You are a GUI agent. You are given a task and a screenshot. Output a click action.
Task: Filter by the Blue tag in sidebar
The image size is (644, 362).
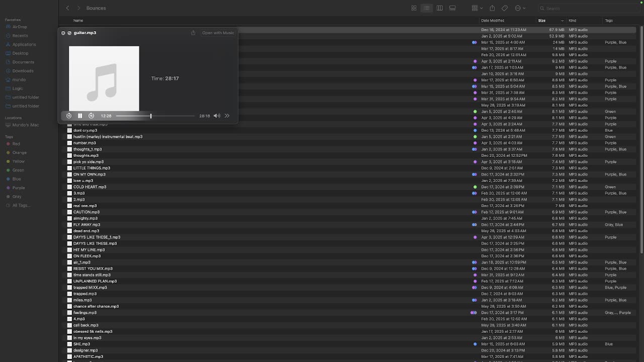(x=17, y=179)
